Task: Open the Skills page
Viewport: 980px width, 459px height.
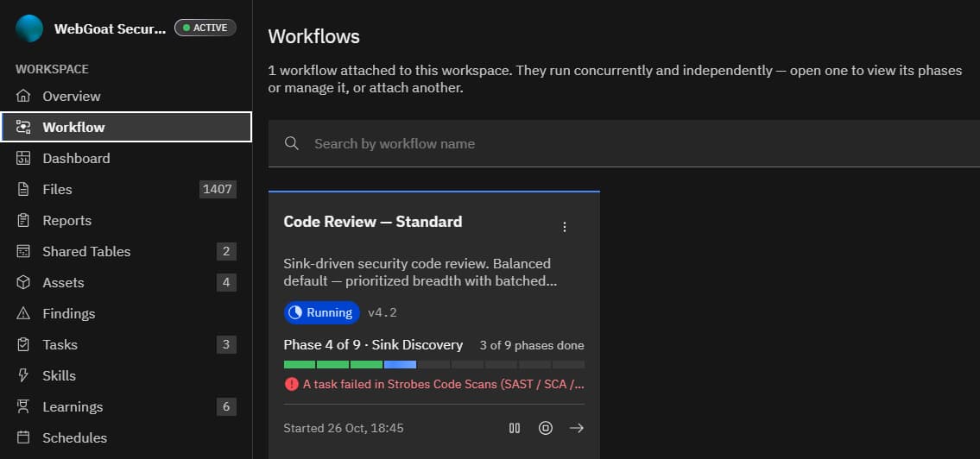Action: 126,376
